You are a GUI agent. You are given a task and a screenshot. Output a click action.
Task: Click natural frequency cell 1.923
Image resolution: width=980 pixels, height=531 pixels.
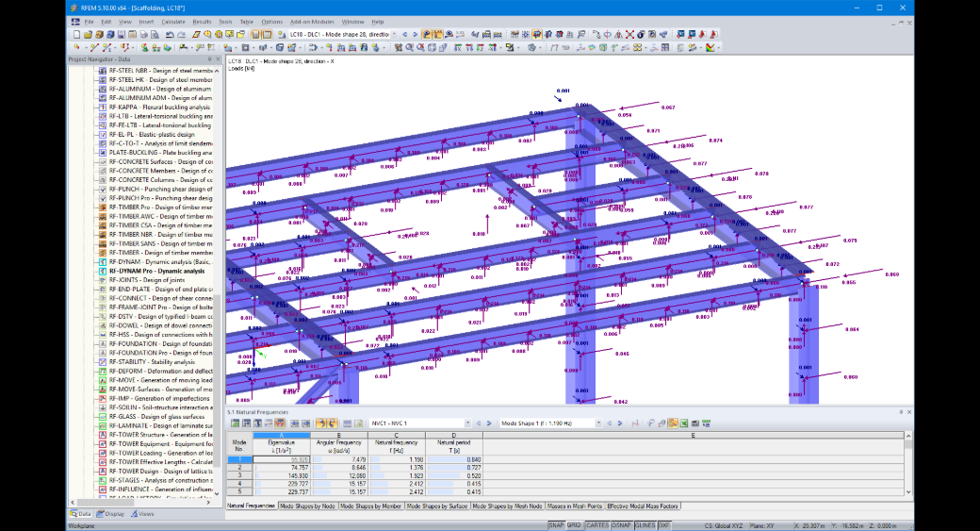point(397,475)
